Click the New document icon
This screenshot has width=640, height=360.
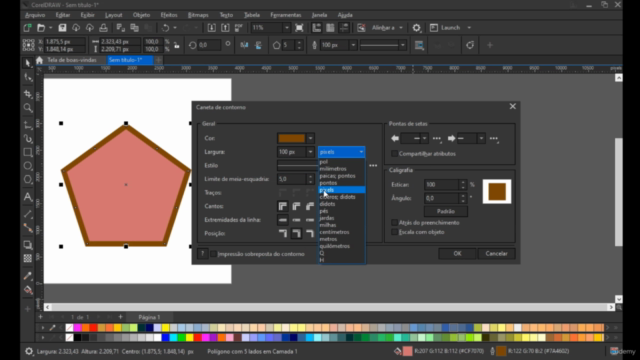27,28
